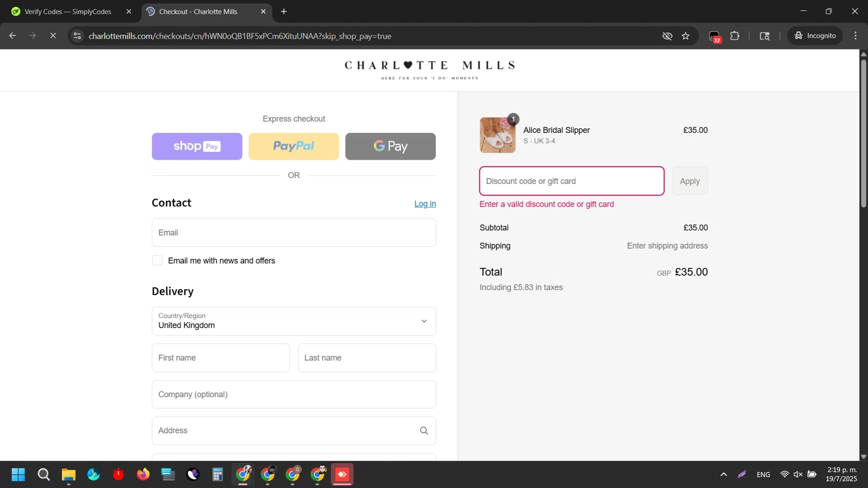This screenshot has height=488, width=868.
Task: Show hidden system tray icons
Action: [723, 475]
